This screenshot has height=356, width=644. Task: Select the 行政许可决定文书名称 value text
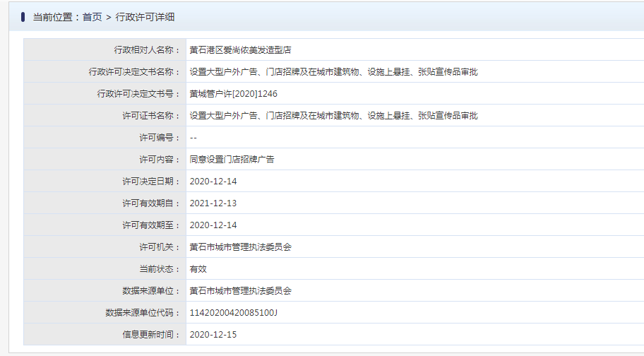333,72
